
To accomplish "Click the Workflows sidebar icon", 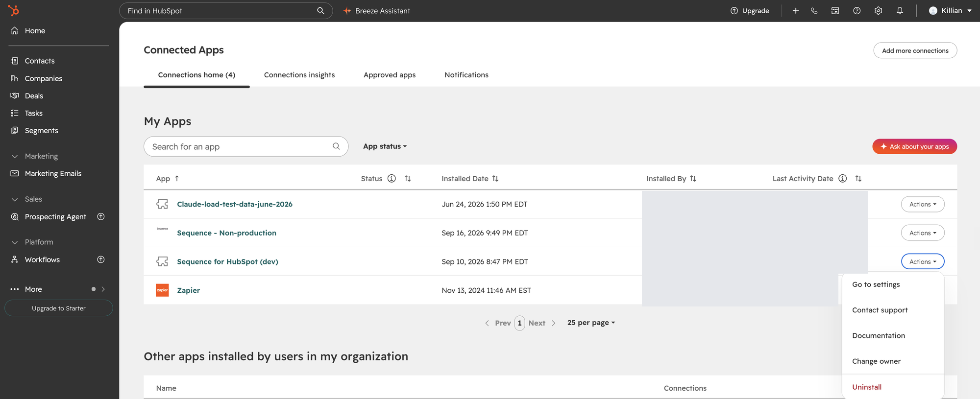I will 15,259.
